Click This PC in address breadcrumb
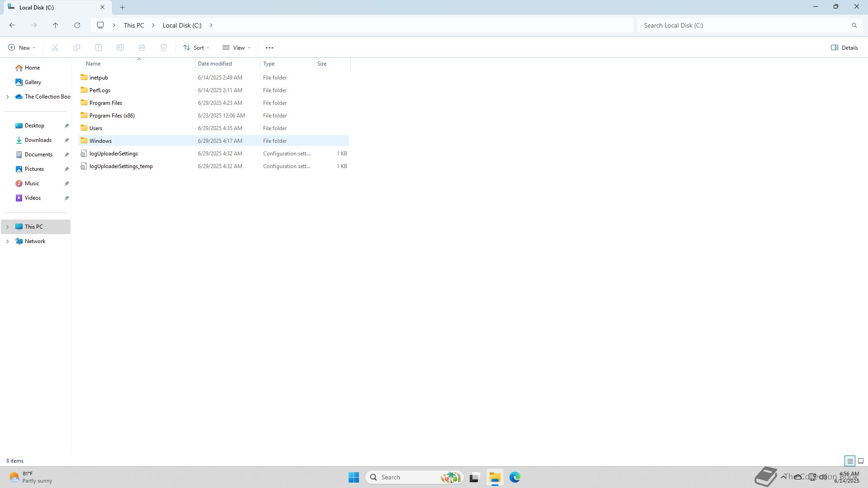This screenshot has width=868, height=488. tap(134, 25)
